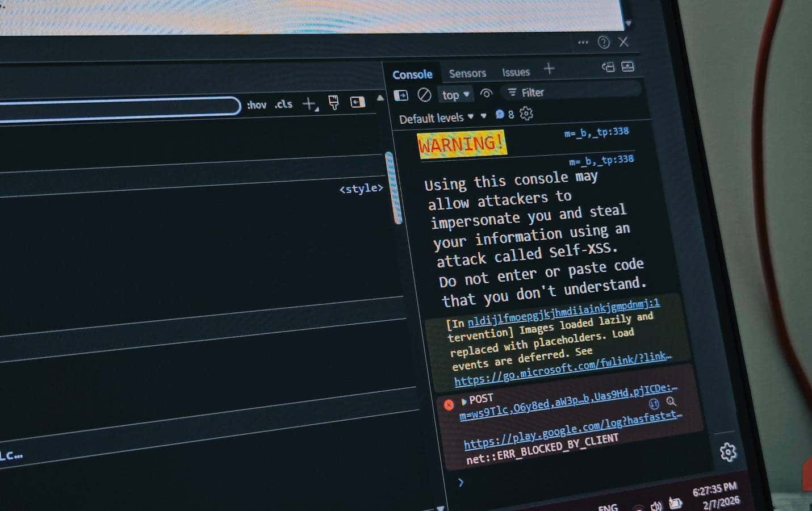
Task: Open the m=ws9Tlc,O6y8ed source link
Action: tap(568, 402)
